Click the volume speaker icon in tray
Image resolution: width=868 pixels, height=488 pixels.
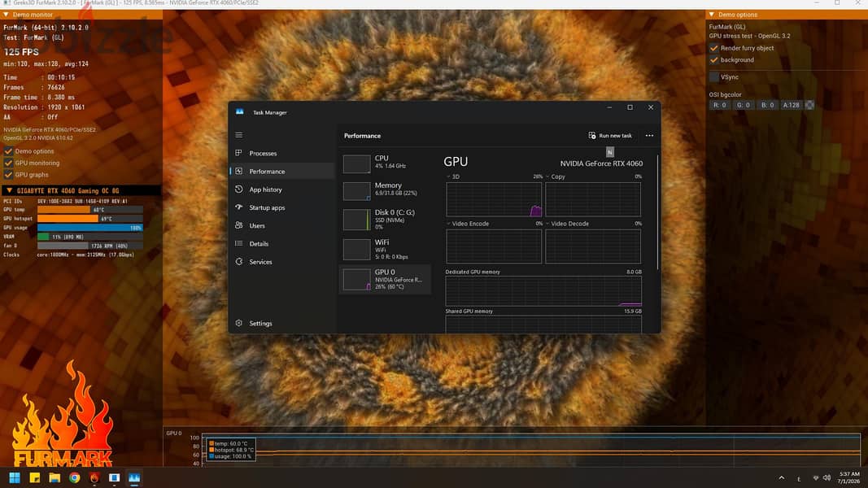pos(827,477)
